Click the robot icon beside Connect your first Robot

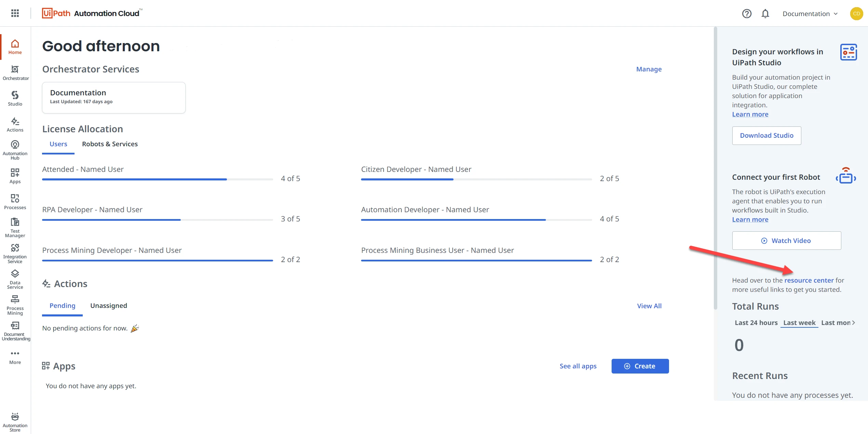click(x=846, y=176)
